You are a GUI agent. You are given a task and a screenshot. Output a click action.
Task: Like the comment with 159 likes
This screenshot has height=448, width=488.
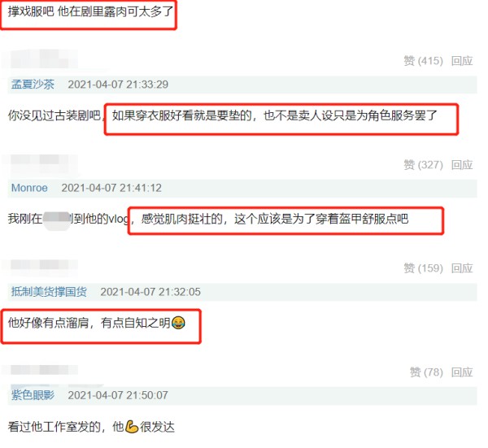423,268
